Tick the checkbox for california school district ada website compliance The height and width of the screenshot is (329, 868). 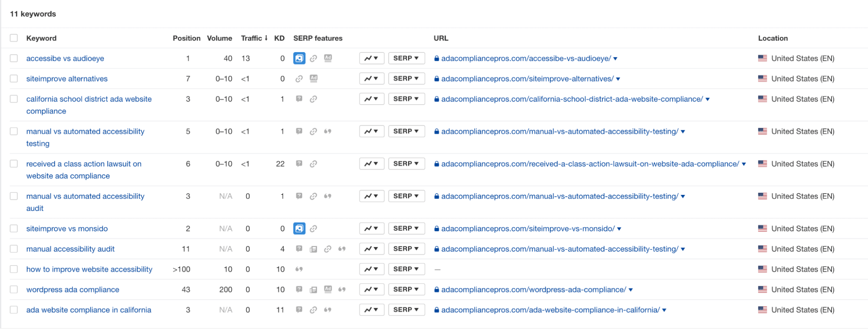coord(14,99)
